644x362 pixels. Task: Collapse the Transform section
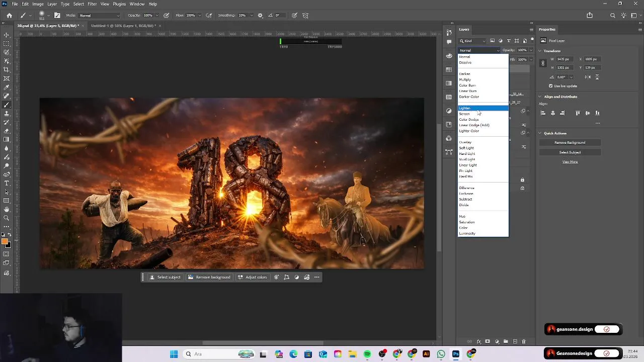point(540,51)
